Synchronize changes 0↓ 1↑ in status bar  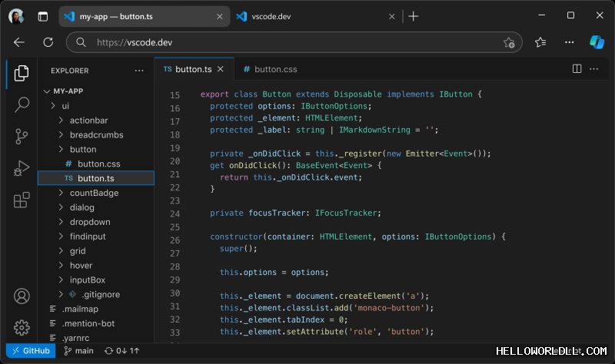[x=122, y=351]
